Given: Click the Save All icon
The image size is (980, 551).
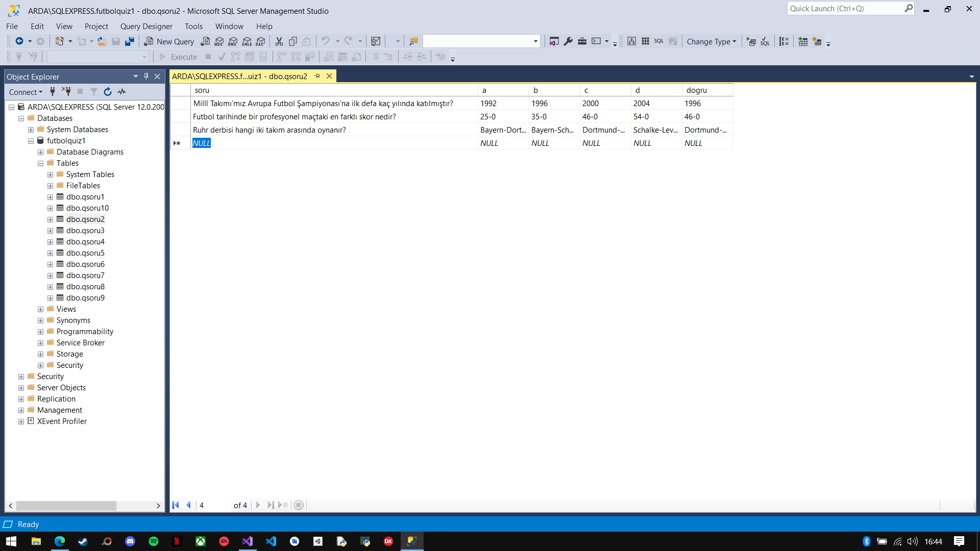Looking at the screenshot, I should [x=130, y=41].
